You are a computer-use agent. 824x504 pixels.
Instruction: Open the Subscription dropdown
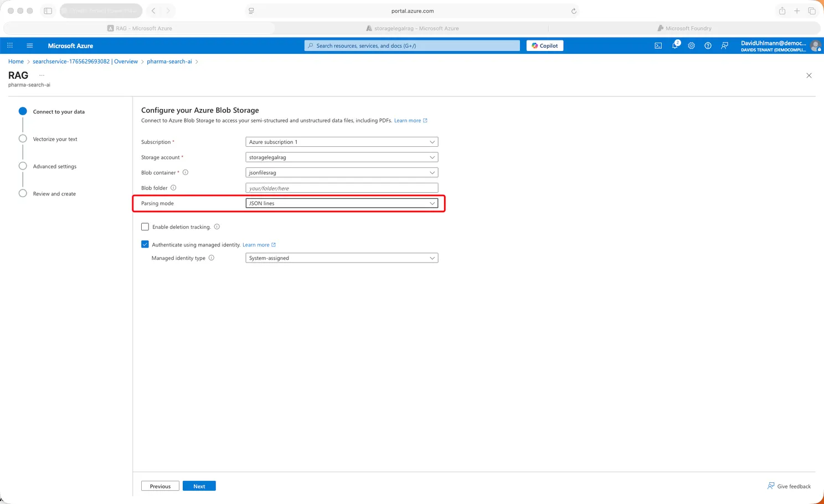[x=342, y=142]
